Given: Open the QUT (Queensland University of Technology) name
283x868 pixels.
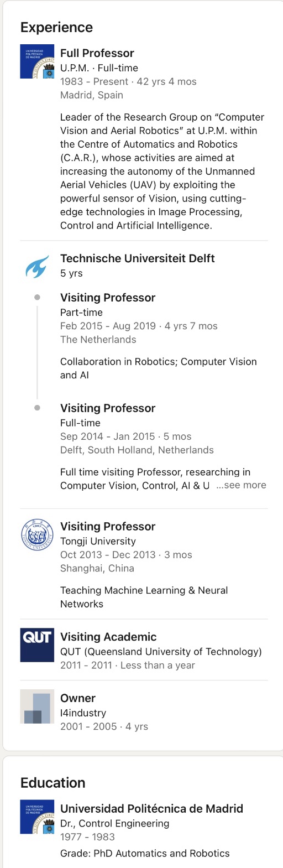Looking at the screenshot, I should pyautogui.click(x=161, y=652).
